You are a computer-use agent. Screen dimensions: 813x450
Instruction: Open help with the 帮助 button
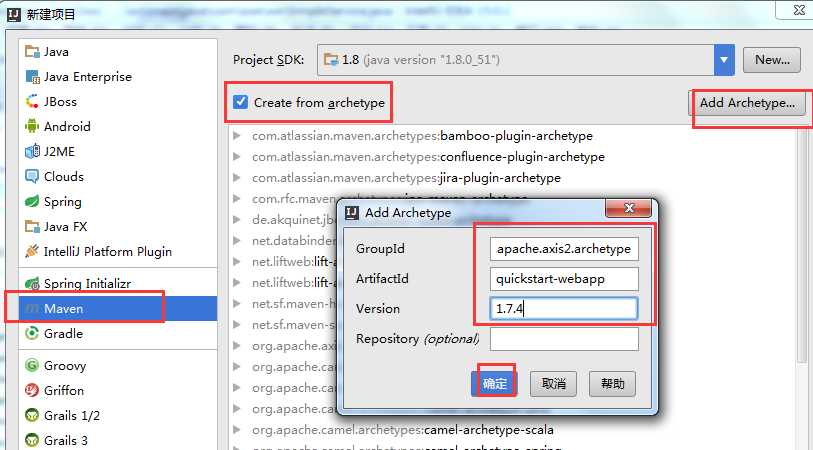click(x=612, y=384)
